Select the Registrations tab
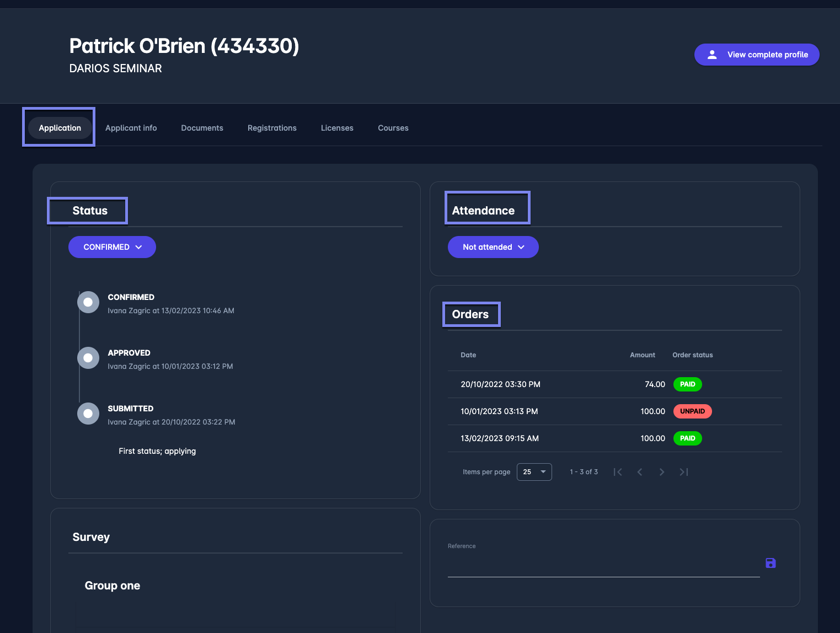 pos(272,128)
